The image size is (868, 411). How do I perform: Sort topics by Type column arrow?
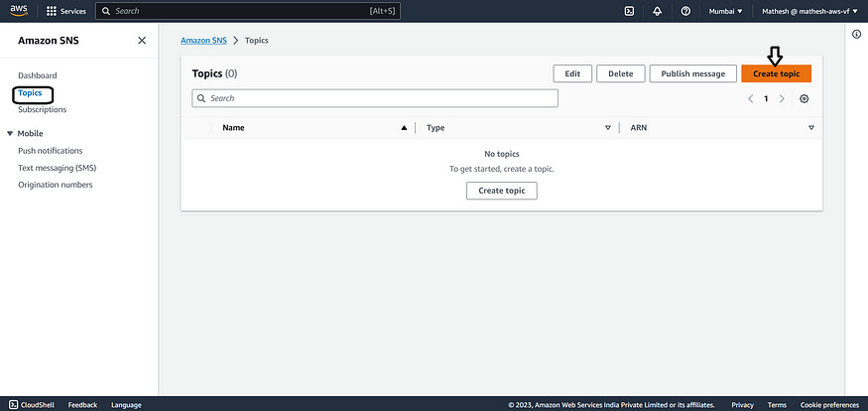608,128
